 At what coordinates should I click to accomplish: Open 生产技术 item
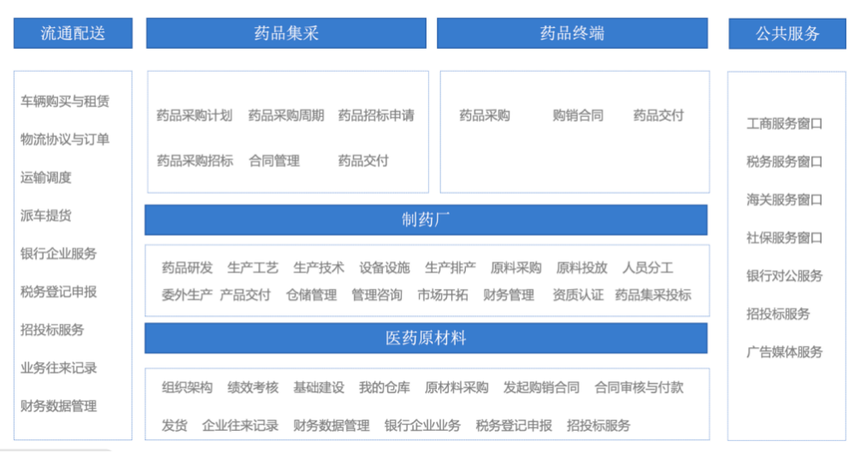319,268
